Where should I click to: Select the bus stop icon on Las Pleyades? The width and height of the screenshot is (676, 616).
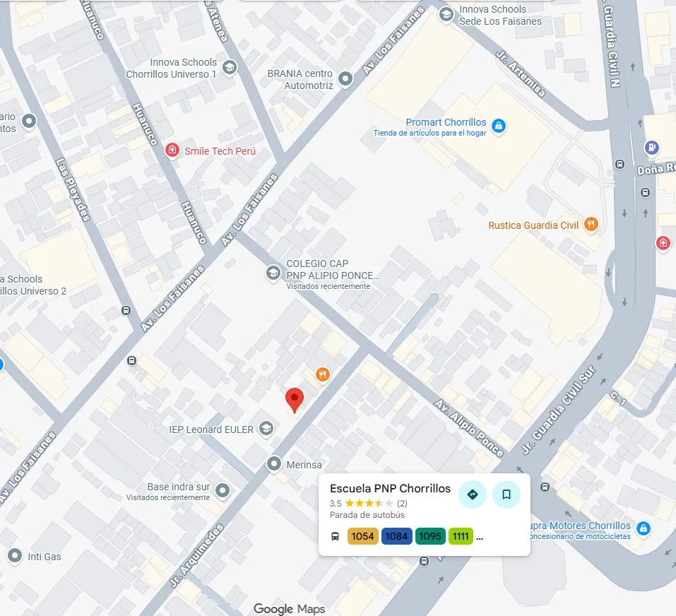[126, 310]
